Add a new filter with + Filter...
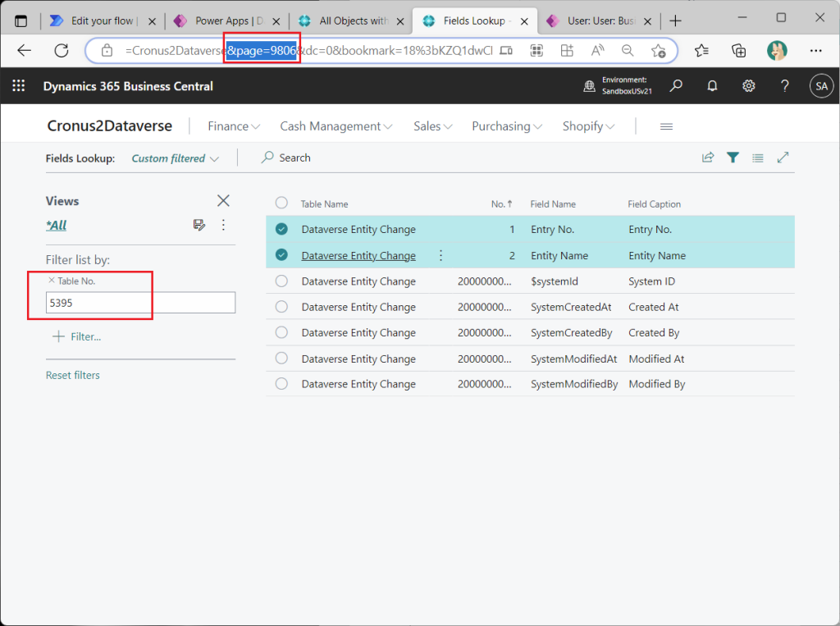840x626 pixels. 76,336
